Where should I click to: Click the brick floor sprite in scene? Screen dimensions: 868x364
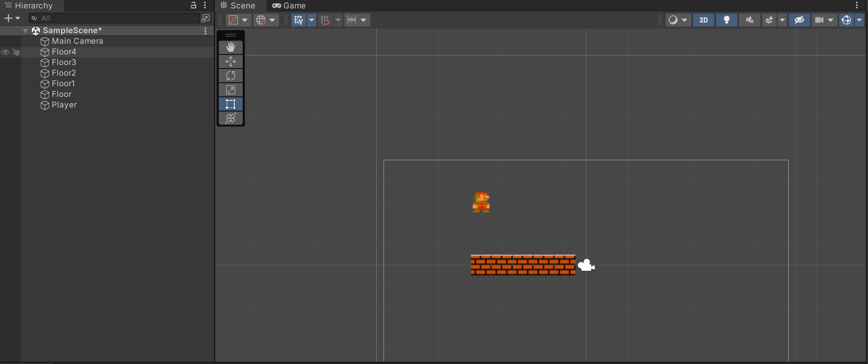pyautogui.click(x=523, y=265)
